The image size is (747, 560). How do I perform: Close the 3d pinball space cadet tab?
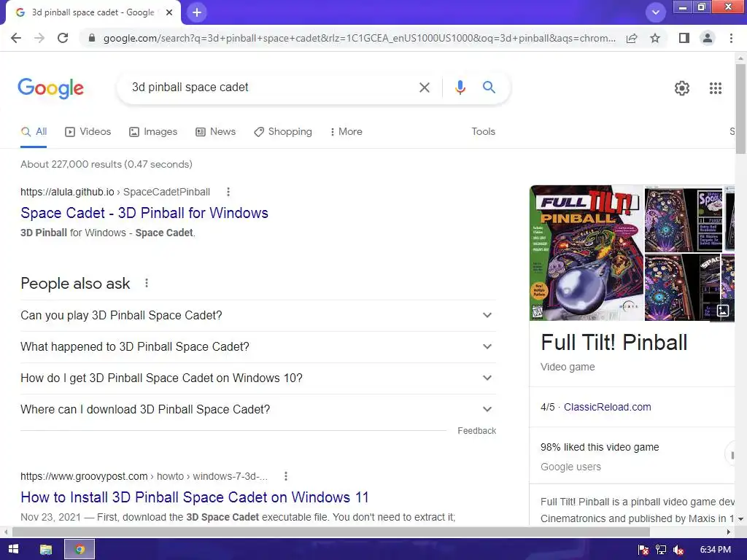coord(169,12)
